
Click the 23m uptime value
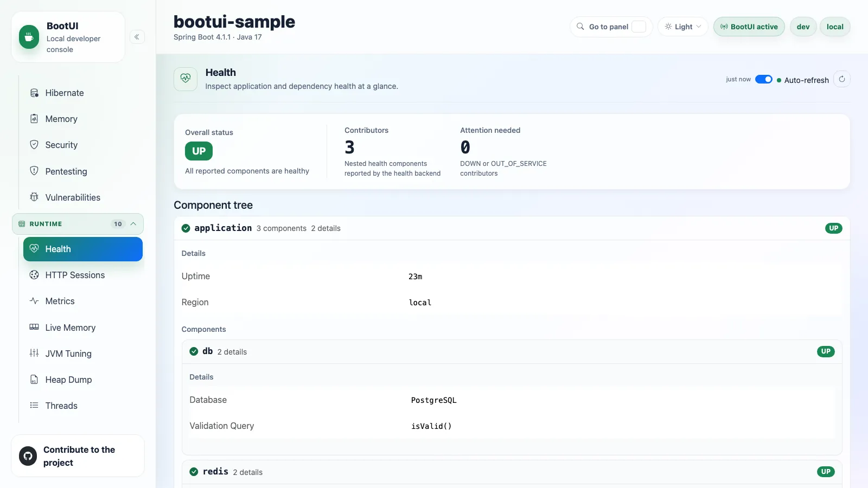[x=415, y=277]
